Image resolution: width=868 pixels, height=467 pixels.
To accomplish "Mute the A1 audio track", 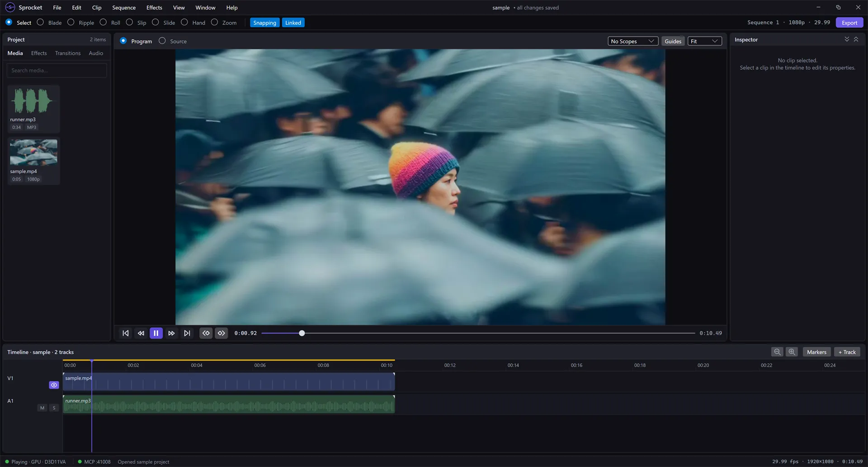I will (x=42, y=408).
